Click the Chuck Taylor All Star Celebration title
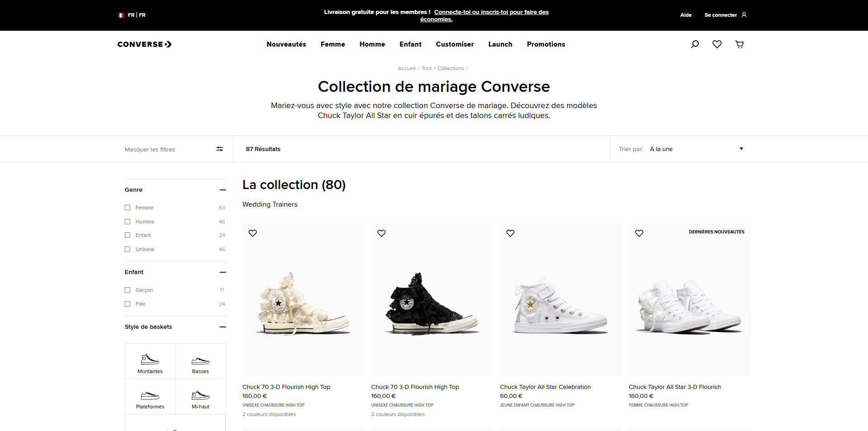 click(545, 387)
